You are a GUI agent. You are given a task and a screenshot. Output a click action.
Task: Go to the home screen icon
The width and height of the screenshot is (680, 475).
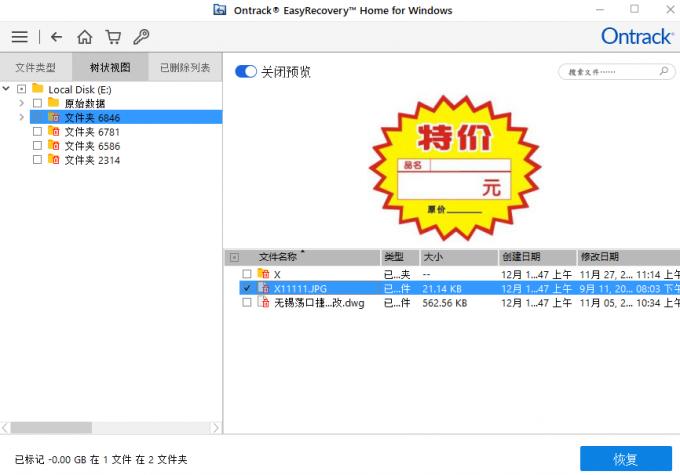click(85, 37)
